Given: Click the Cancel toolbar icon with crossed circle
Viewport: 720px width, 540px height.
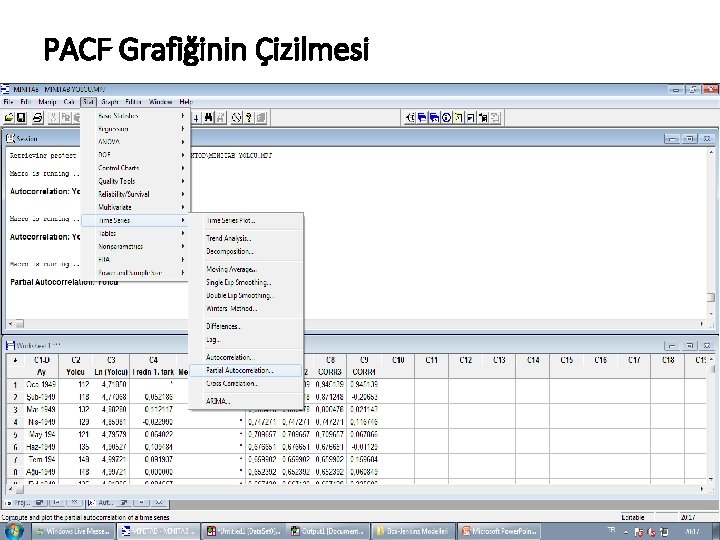Looking at the screenshot, I should click(236, 118).
